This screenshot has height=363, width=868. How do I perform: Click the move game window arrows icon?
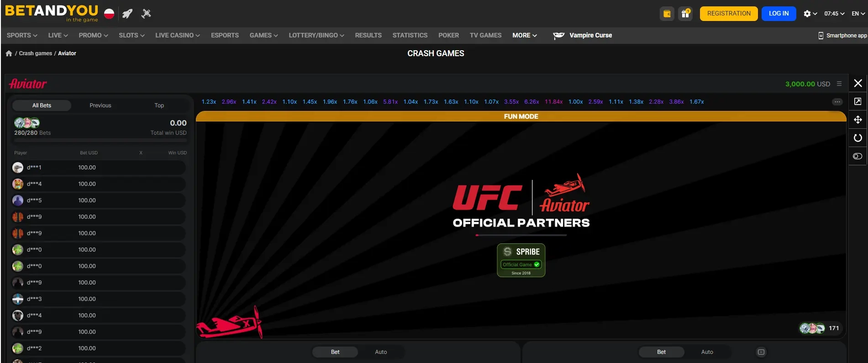(858, 120)
